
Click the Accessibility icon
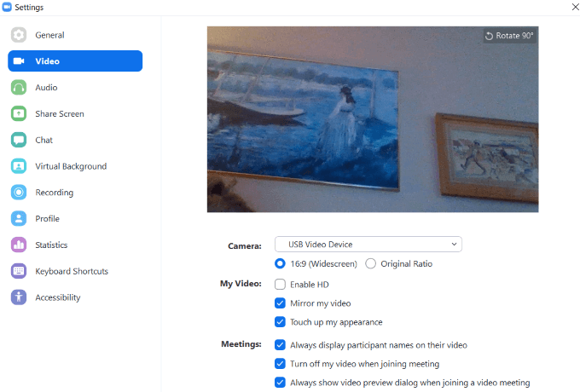point(19,297)
